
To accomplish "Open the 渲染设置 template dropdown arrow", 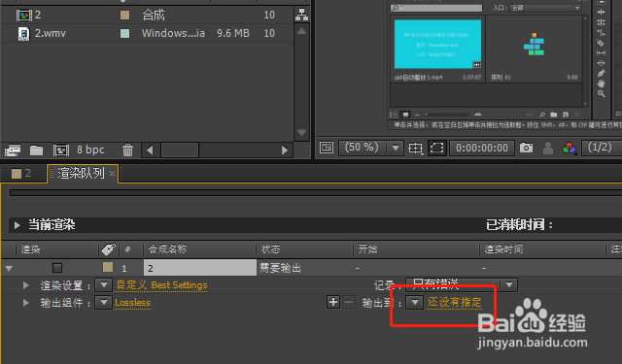I will click(x=104, y=284).
